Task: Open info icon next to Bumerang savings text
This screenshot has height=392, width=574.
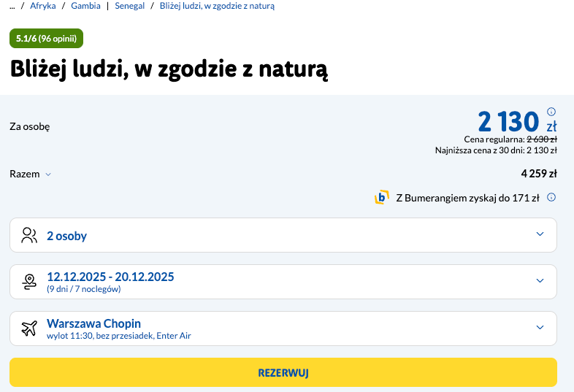Action: [x=551, y=197]
